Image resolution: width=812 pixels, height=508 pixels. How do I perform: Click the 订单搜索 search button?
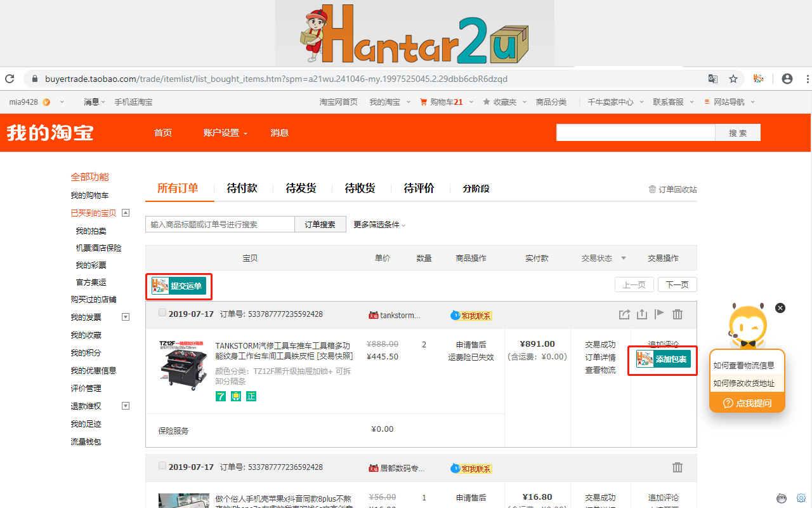pyautogui.click(x=320, y=224)
